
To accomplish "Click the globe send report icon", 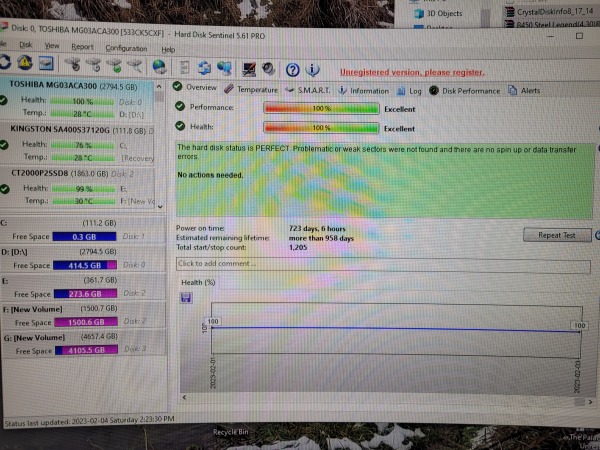I will [159, 67].
